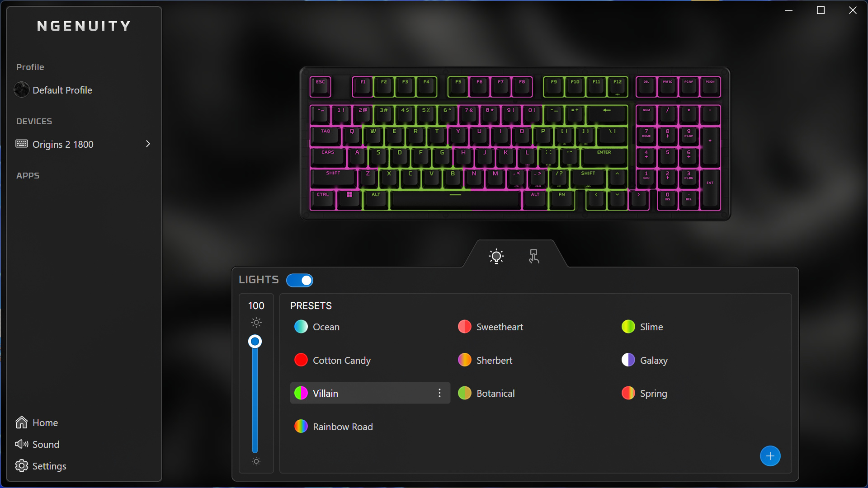This screenshot has width=868, height=488.
Task: Click the blue add preset plus button
Action: (770, 456)
